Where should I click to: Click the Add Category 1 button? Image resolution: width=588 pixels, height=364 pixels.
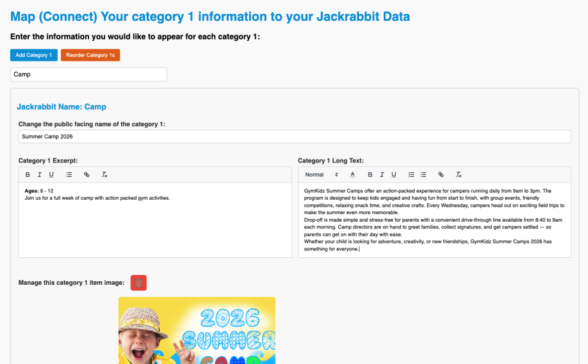pos(34,55)
